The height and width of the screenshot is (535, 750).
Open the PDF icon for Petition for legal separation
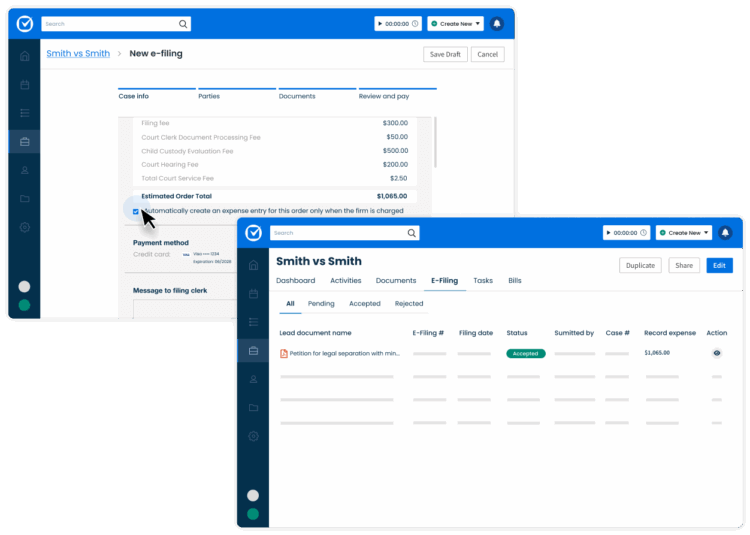(284, 353)
